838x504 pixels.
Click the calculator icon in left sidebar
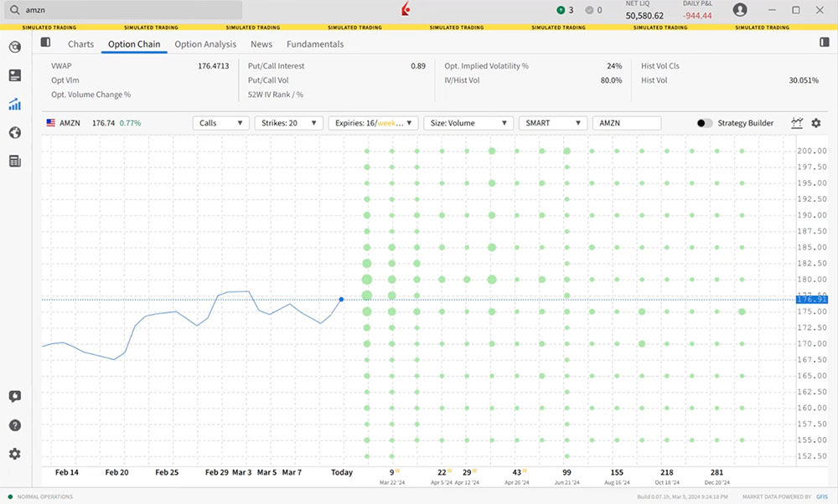14,161
